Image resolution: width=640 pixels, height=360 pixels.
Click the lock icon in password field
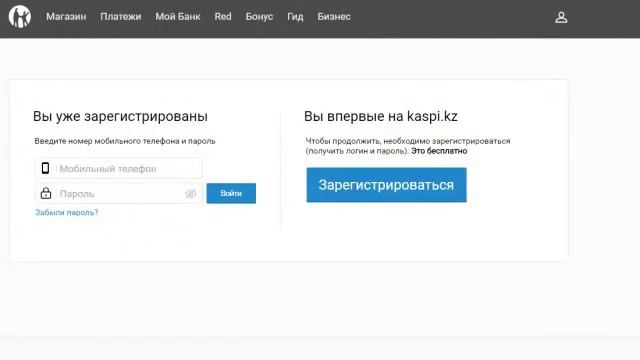tap(46, 193)
